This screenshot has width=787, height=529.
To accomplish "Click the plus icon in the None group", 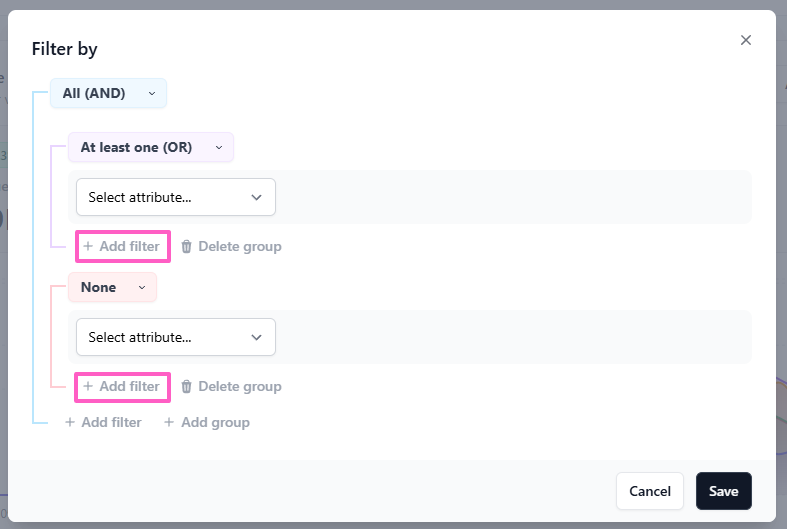I will [88, 386].
